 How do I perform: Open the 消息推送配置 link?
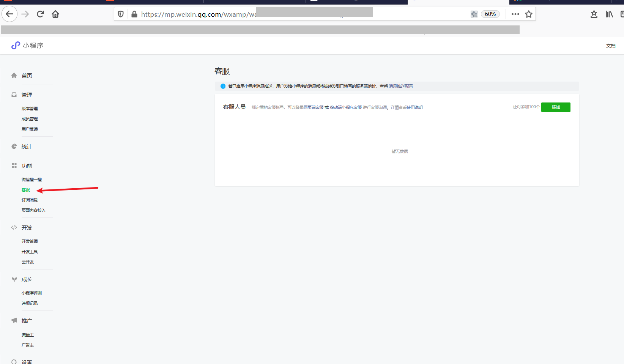point(401,86)
